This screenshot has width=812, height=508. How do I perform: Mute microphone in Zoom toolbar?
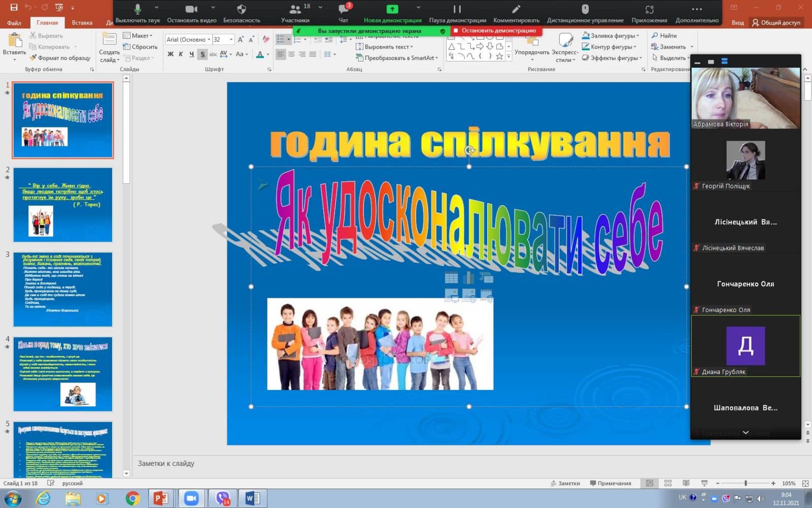point(138,13)
